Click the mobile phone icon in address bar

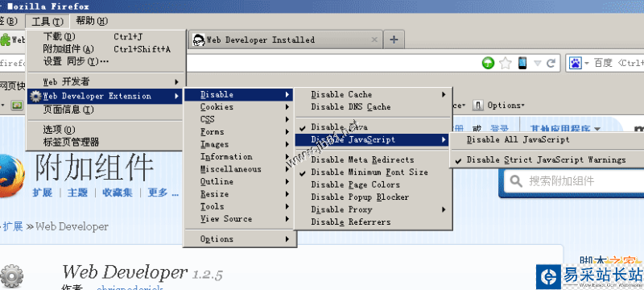[x=522, y=64]
